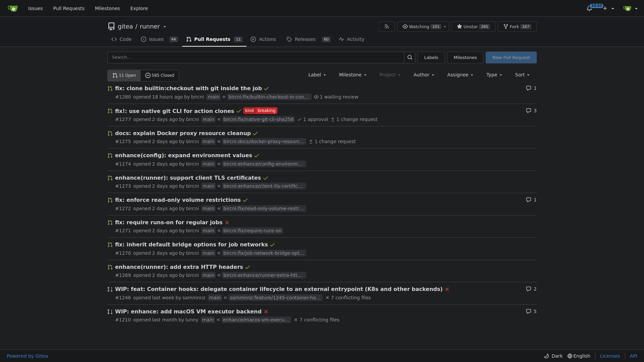Open the Sort dropdown
Viewport: 644px width, 362px height.
tap(522, 75)
